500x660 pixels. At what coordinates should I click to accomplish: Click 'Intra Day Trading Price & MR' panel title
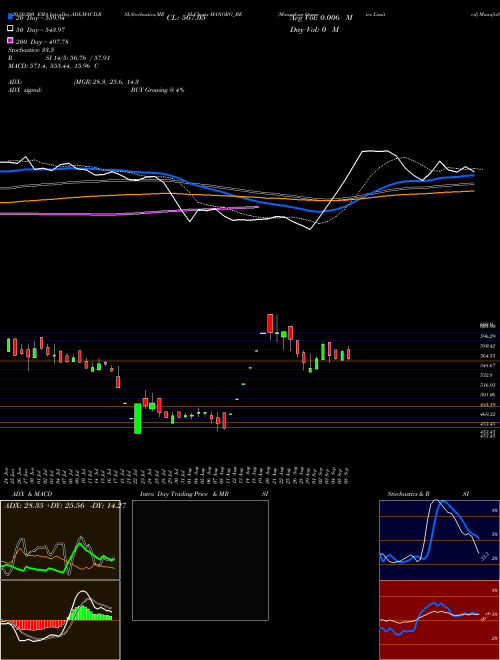pos(184,494)
